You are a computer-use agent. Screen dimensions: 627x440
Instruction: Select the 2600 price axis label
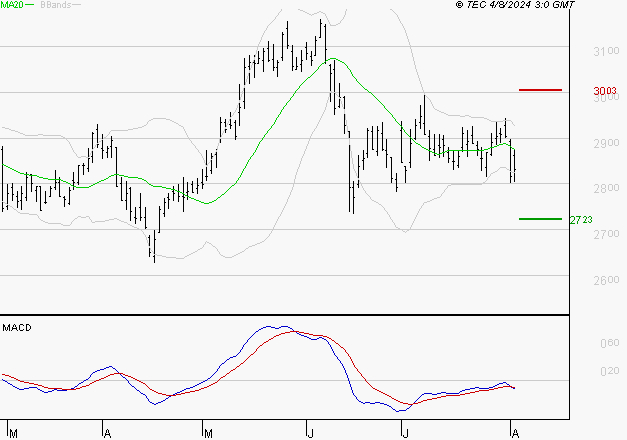(606, 280)
